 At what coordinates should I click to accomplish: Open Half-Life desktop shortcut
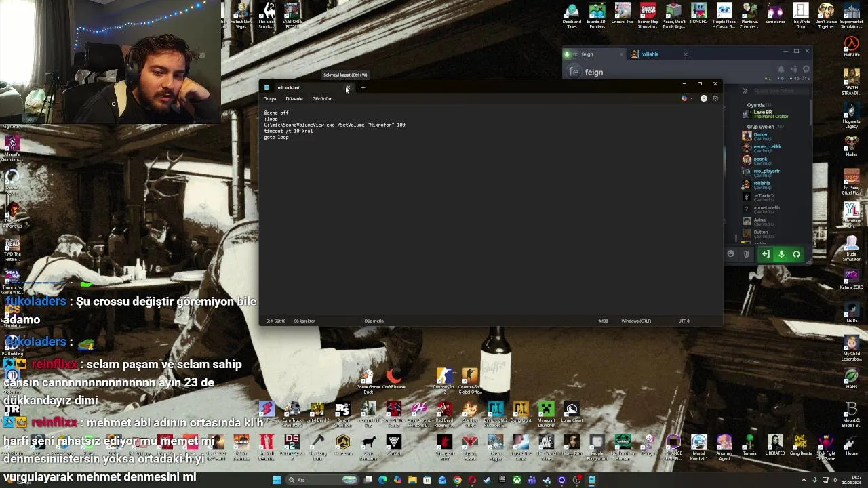852,47
